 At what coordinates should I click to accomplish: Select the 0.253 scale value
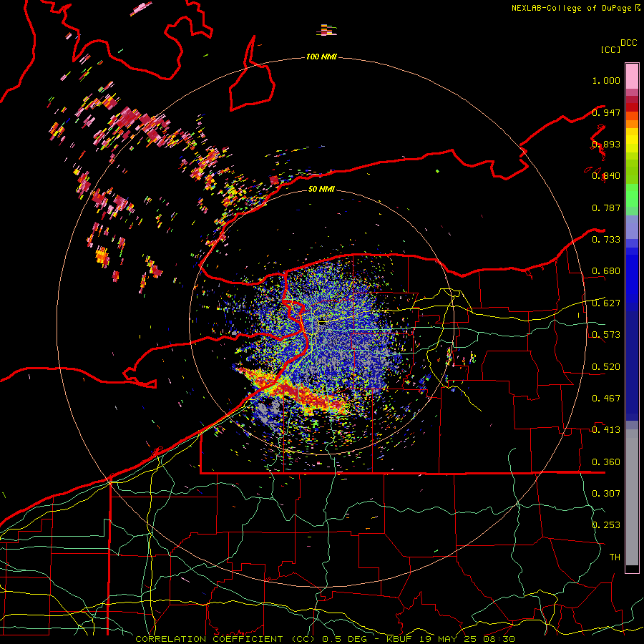(x=606, y=525)
